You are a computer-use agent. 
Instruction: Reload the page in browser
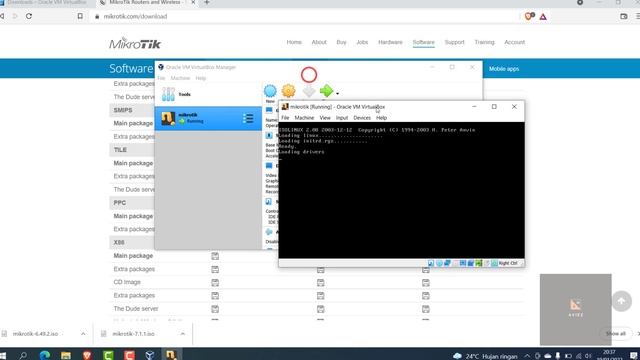click(x=29, y=16)
